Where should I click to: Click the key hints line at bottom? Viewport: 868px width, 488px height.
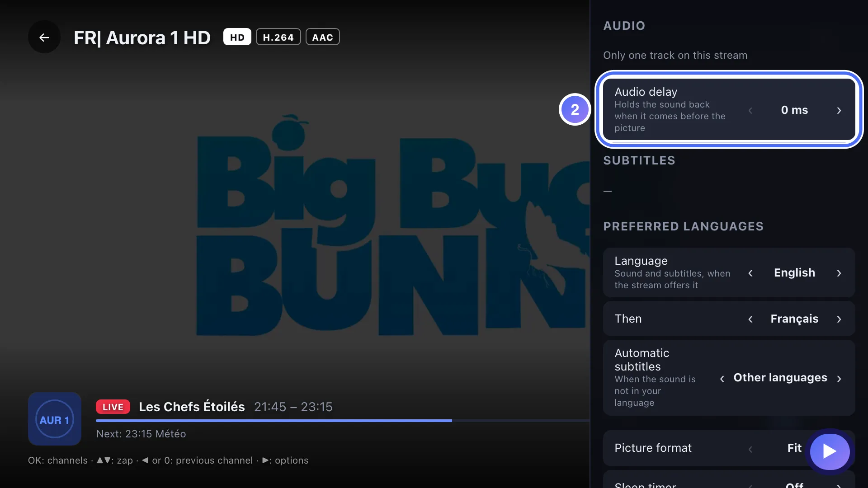[x=168, y=460]
